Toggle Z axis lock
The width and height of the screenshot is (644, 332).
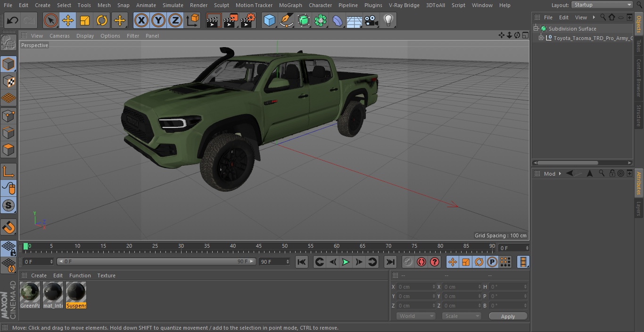tap(175, 20)
